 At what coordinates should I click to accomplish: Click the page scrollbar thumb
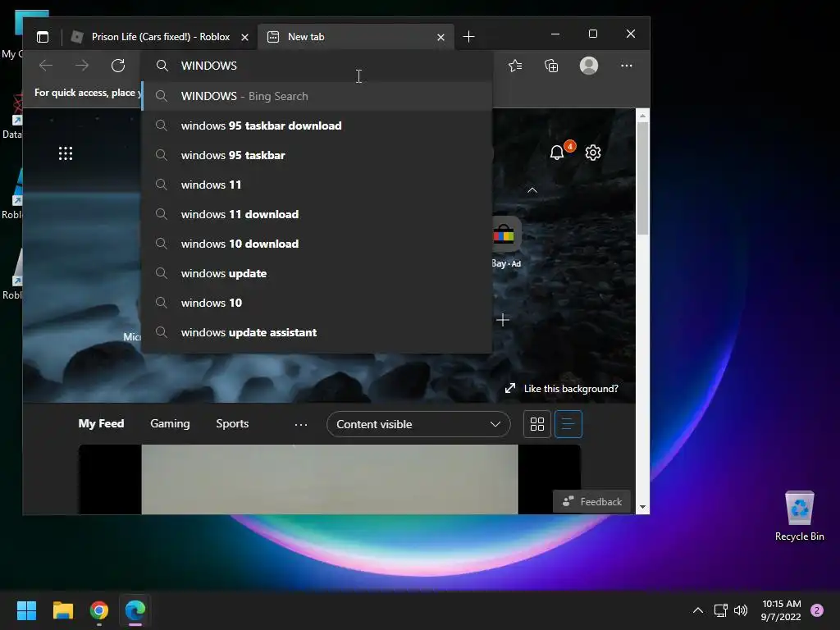642,178
